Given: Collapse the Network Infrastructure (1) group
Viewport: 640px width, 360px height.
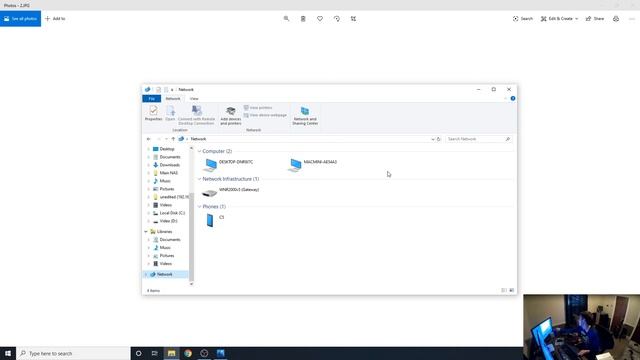Looking at the screenshot, I should (x=200, y=179).
